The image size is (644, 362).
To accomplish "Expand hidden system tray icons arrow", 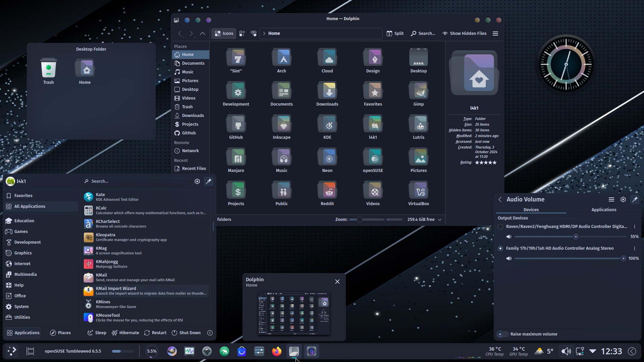I will 593,351.
